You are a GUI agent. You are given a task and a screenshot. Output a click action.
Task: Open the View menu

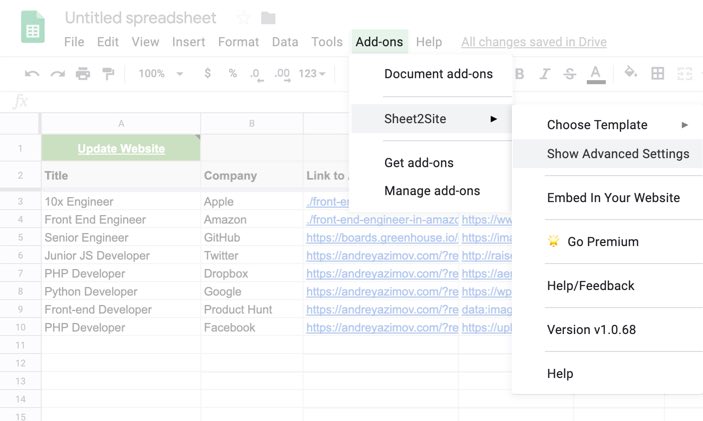click(x=145, y=42)
